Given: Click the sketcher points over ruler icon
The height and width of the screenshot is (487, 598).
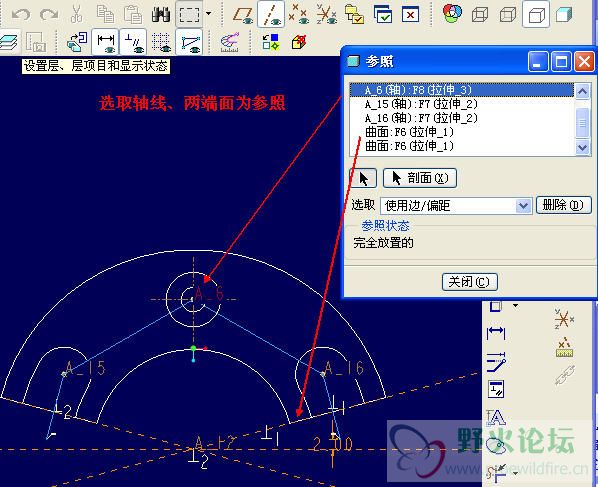Looking at the screenshot, I should [x=564, y=347].
